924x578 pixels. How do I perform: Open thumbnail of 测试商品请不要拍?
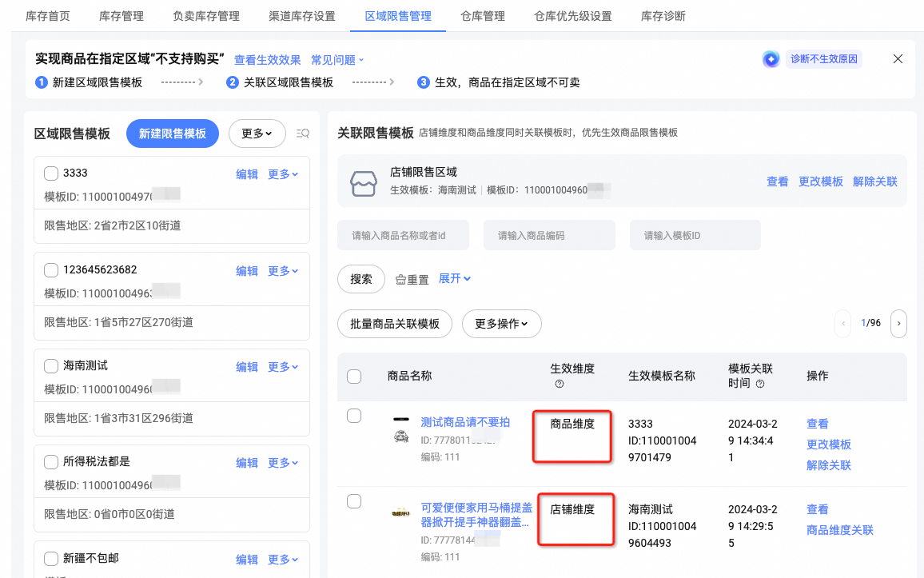click(401, 430)
